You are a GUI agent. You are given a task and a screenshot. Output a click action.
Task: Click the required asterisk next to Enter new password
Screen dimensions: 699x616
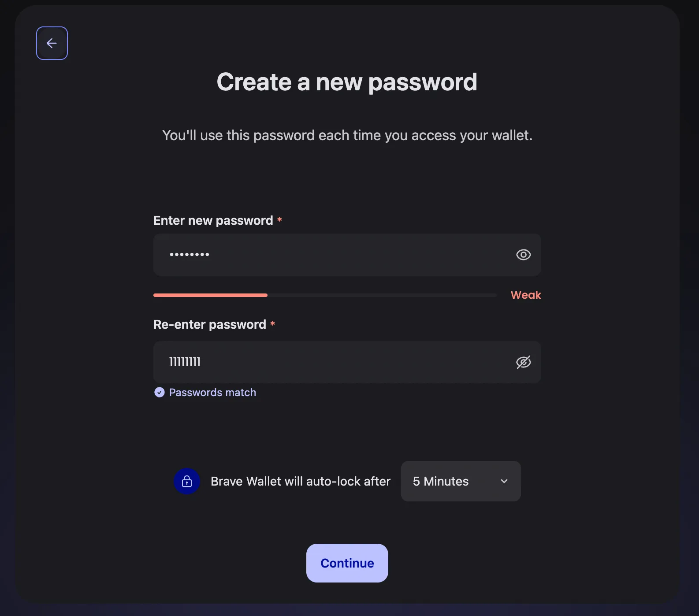pyautogui.click(x=280, y=219)
